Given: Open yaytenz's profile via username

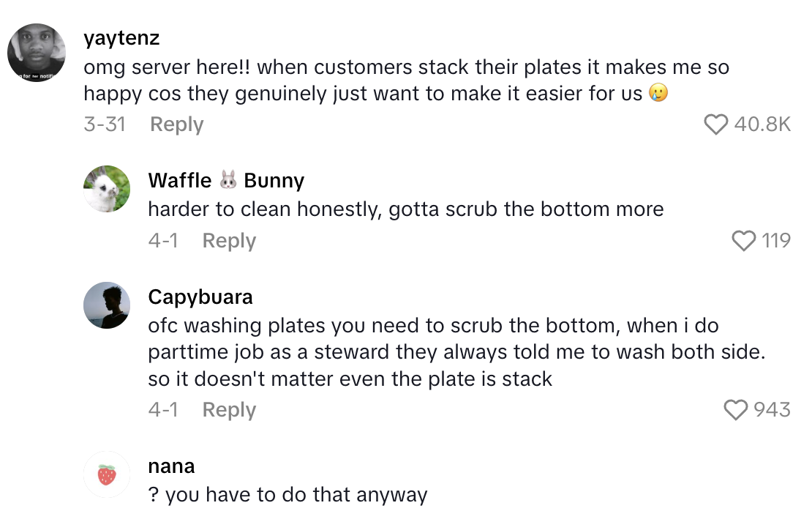Looking at the screenshot, I should coord(121,37).
